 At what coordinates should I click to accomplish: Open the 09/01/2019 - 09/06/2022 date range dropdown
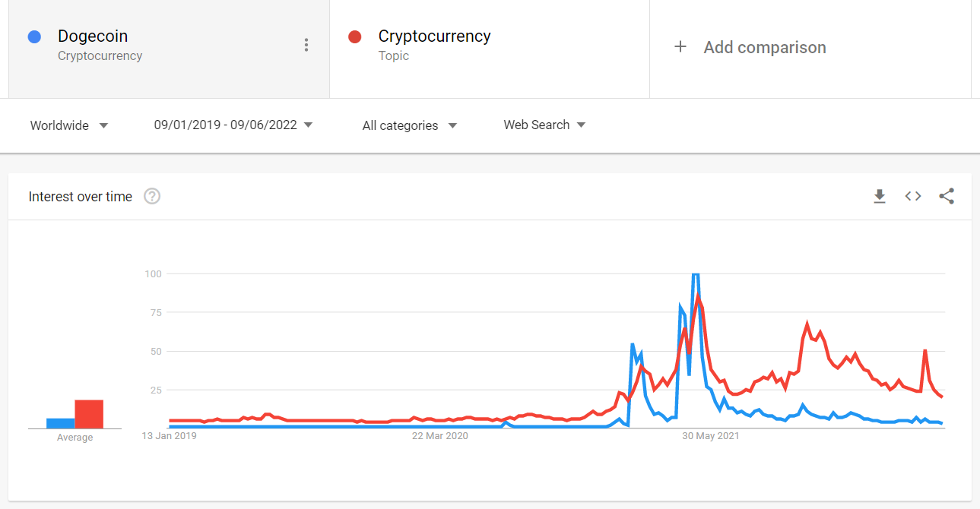coord(233,125)
